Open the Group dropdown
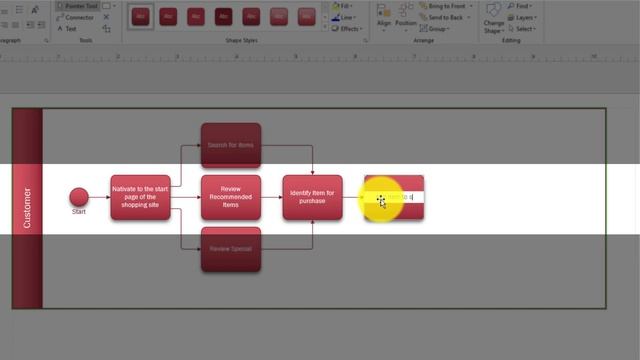 click(435, 29)
